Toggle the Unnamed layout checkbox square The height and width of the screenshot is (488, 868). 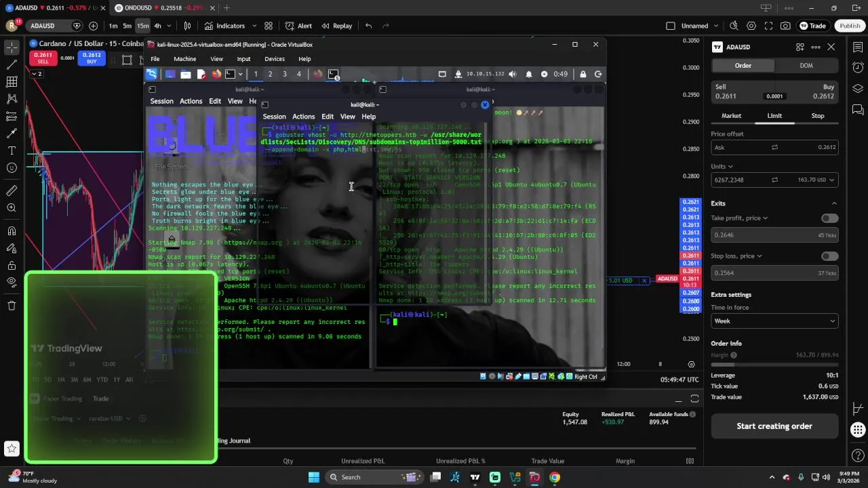[x=671, y=26]
